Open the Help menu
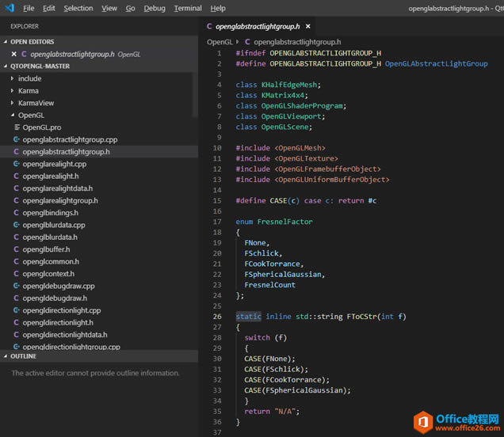The width and height of the screenshot is (504, 437). click(x=218, y=9)
